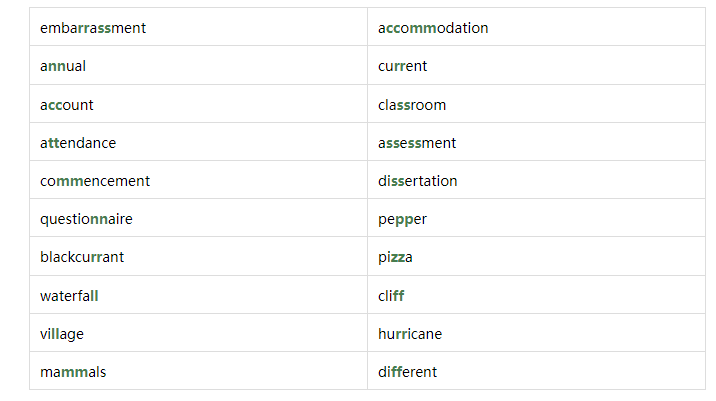The width and height of the screenshot is (716, 401).
Task: Click the word attendance
Action: tap(78, 143)
